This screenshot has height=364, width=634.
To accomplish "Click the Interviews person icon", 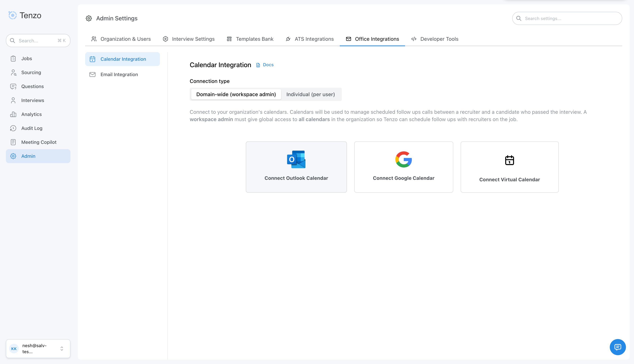I will [13, 101].
